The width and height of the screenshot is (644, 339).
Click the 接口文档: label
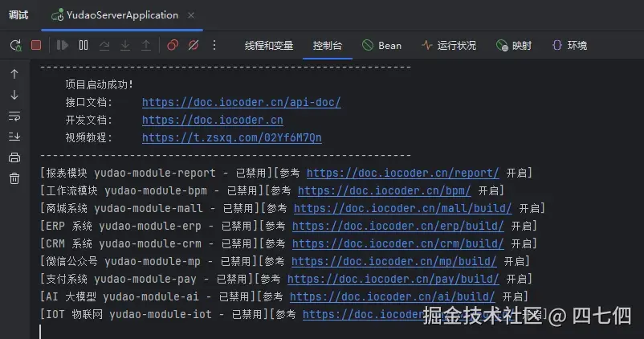click(x=88, y=102)
